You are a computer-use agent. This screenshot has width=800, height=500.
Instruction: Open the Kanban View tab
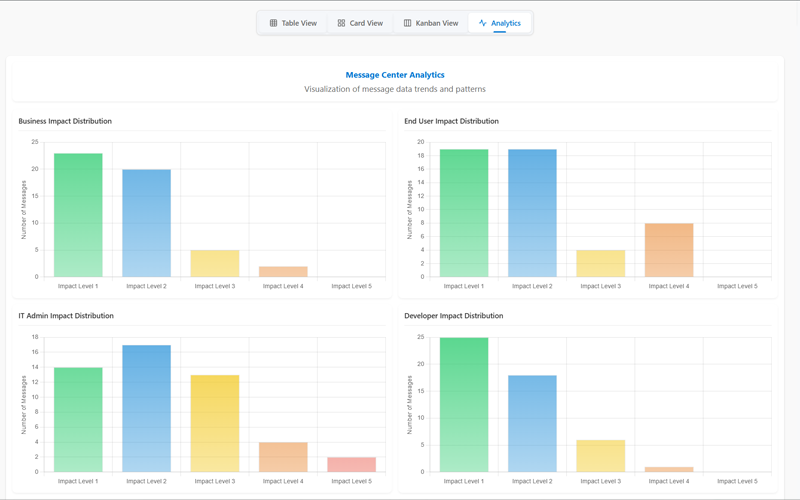430,23
